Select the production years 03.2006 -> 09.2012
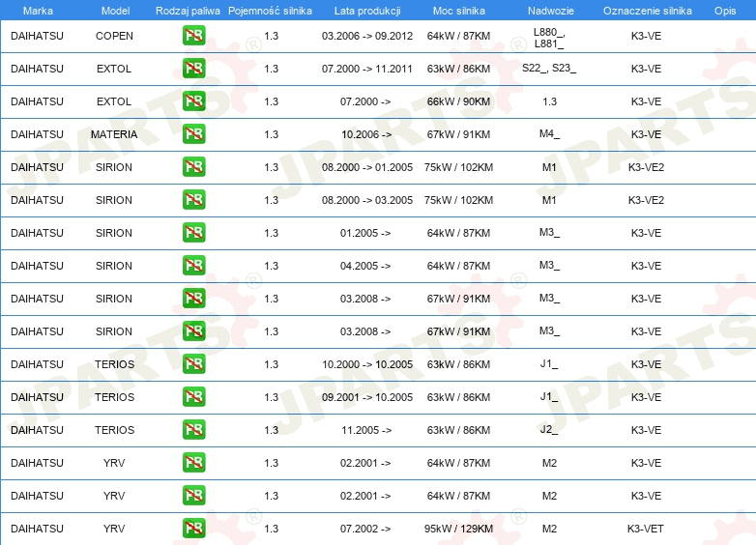The width and height of the screenshot is (756, 545). coord(367,36)
